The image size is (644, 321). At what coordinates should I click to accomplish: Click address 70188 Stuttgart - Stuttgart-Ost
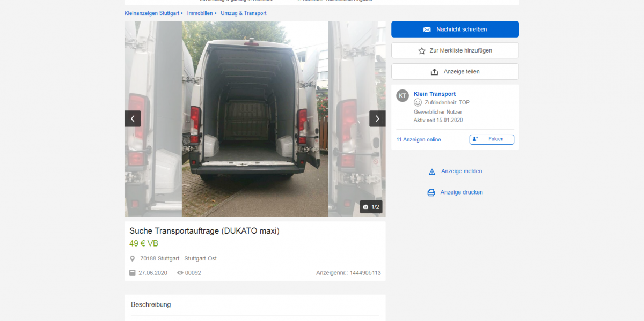(179, 258)
